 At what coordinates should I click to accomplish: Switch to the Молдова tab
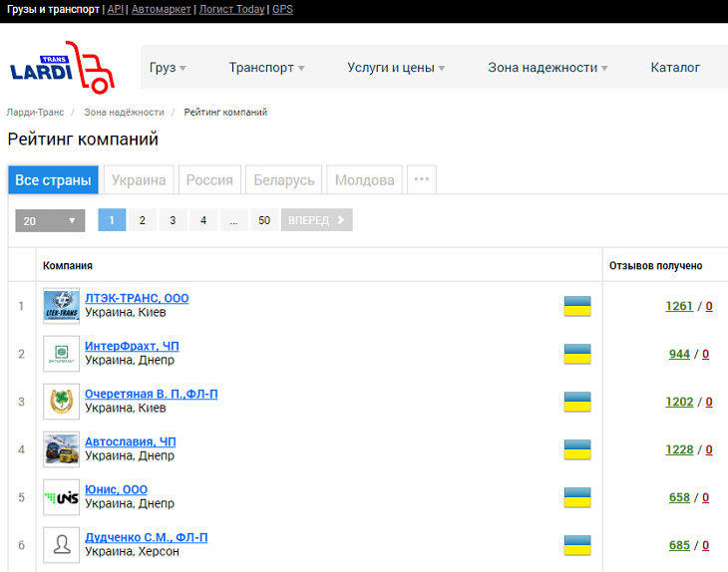coord(364,179)
